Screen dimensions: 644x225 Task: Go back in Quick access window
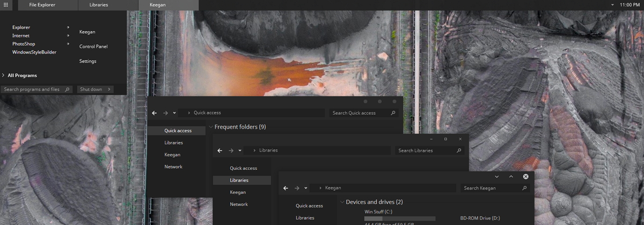pyautogui.click(x=155, y=113)
